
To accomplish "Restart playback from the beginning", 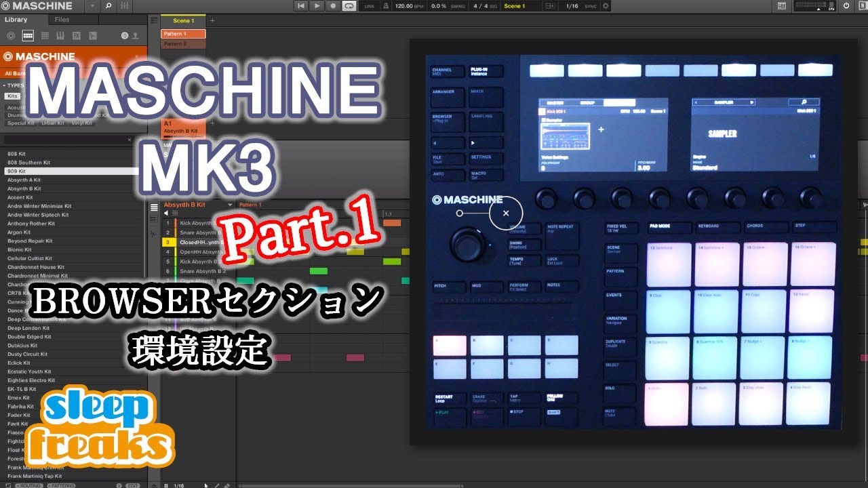I will pyautogui.click(x=301, y=6).
